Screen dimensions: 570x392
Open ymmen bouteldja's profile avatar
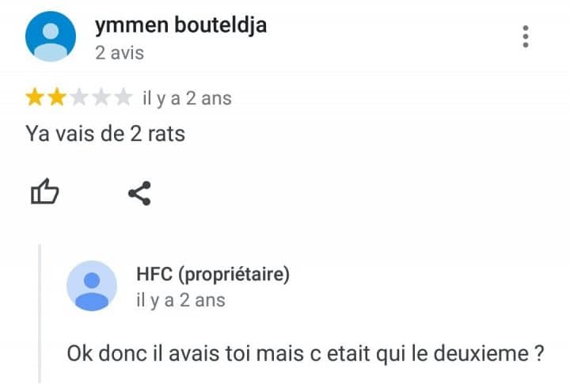[51, 36]
